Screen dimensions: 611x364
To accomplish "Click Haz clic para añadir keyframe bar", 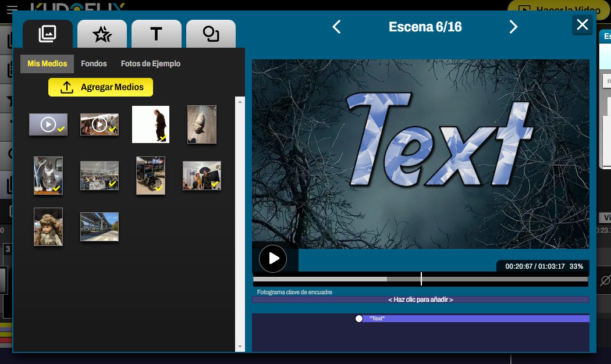I will (420, 299).
